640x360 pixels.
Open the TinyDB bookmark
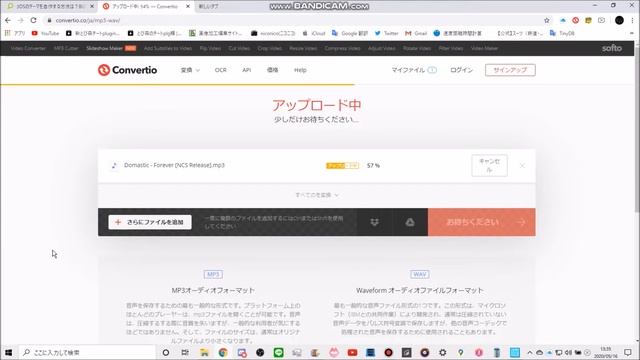pos(562,33)
